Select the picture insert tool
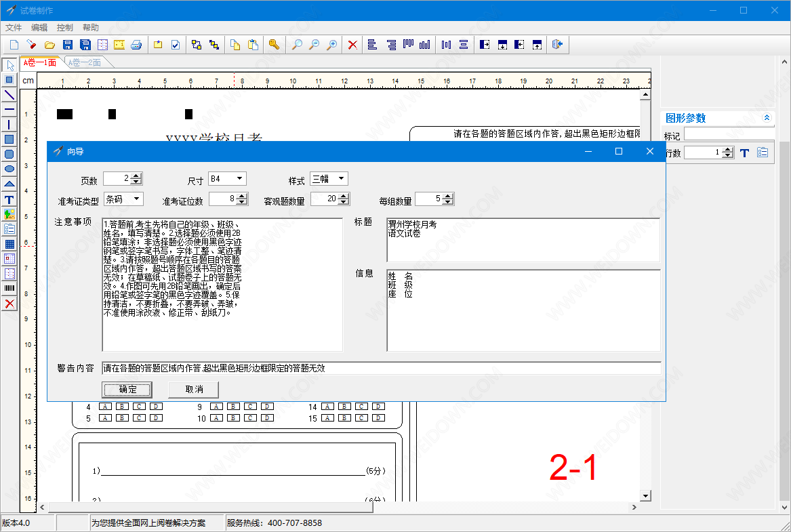 [9, 214]
